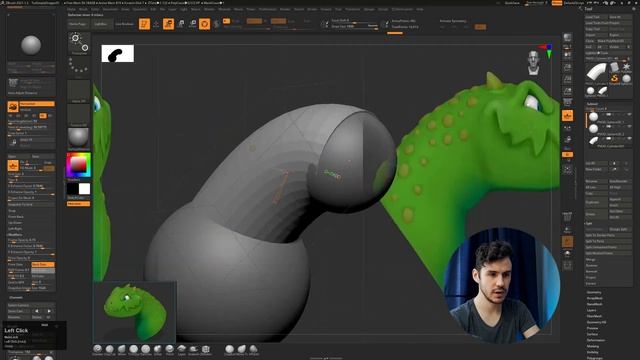
Task: Toggle the orange symmetry >M< button
Action: [480, 27]
